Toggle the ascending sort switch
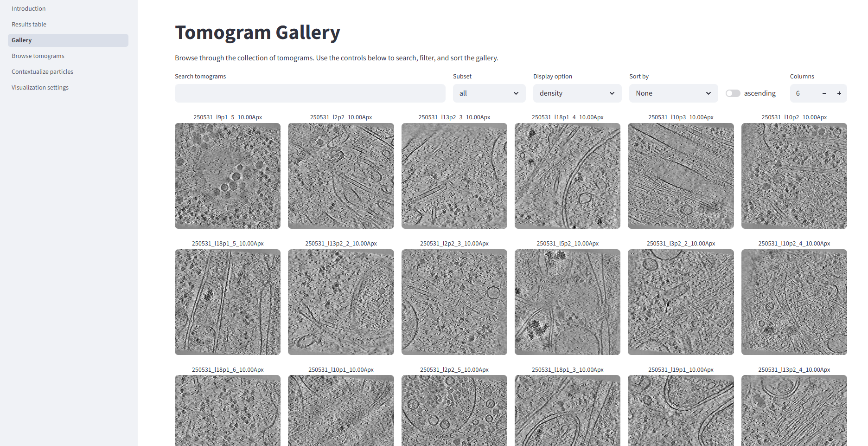Screen dimensions: 868x446 click(x=733, y=93)
